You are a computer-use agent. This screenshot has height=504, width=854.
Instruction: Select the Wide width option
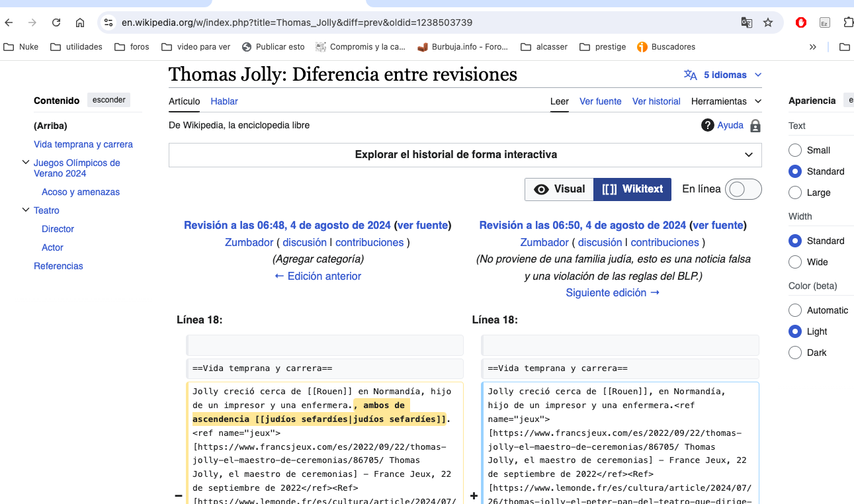click(x=795, y=262)
